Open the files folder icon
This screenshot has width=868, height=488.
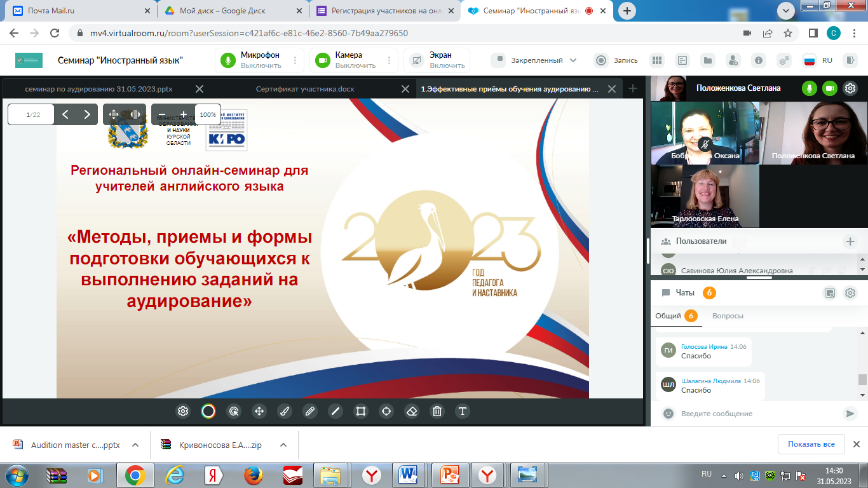coord(708,60)
